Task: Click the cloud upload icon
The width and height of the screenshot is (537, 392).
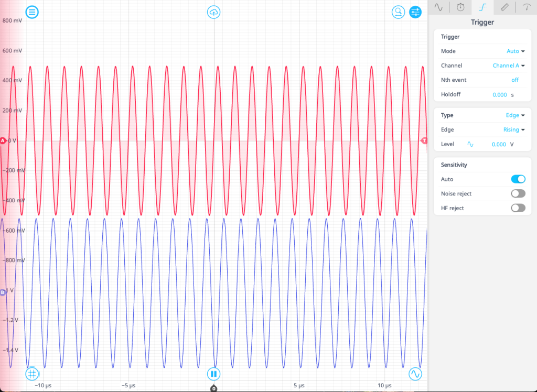Action: [214, 13]
